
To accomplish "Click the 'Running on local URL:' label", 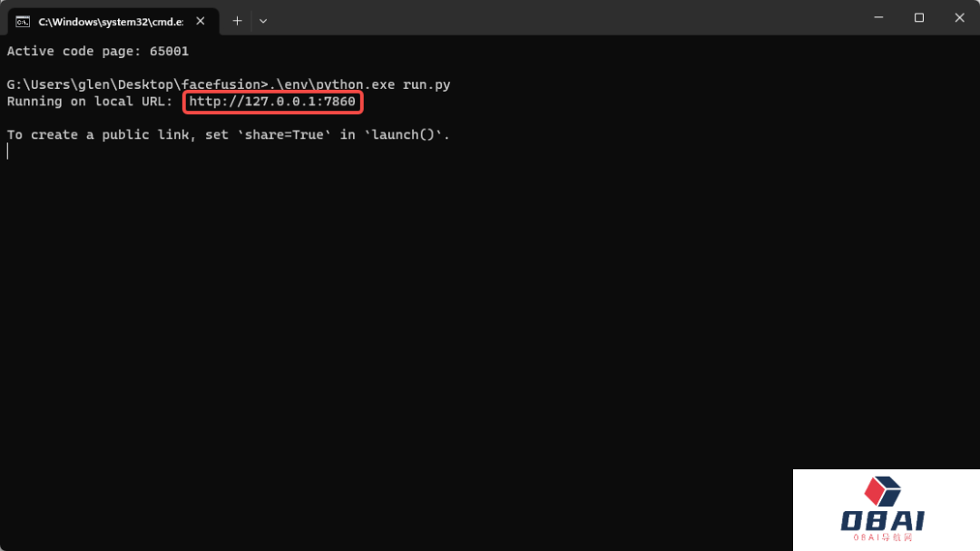I will click(91, 102).
